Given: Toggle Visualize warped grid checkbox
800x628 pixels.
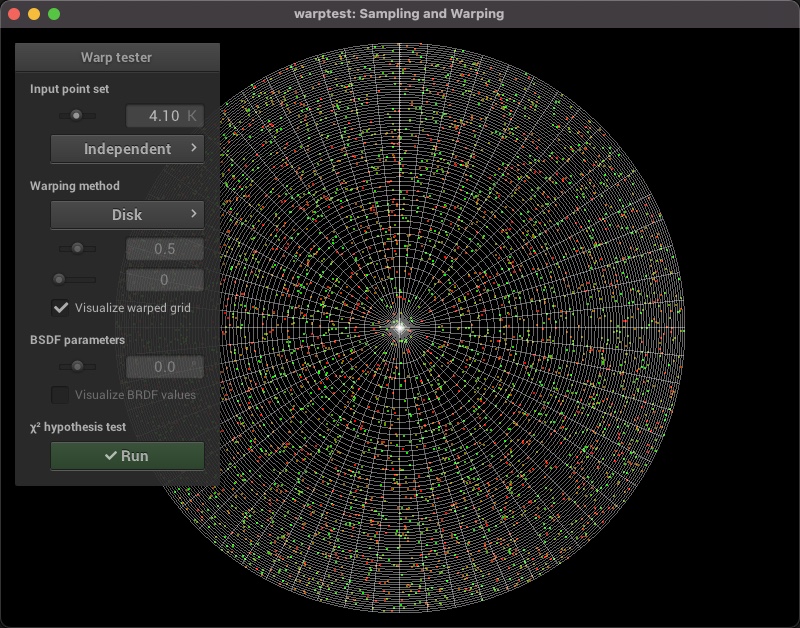Looking at the screenshot, I should point(61,307).
